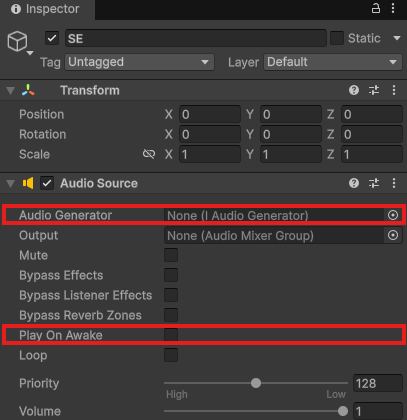Click the Scale X field

coord(210,154)
